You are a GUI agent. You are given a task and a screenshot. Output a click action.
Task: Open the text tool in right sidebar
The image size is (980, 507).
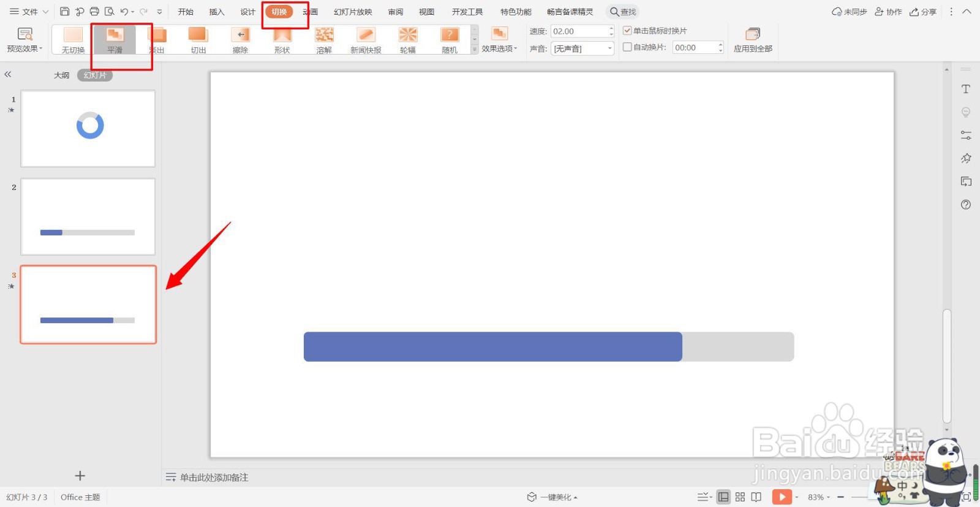tap(966, 90)
